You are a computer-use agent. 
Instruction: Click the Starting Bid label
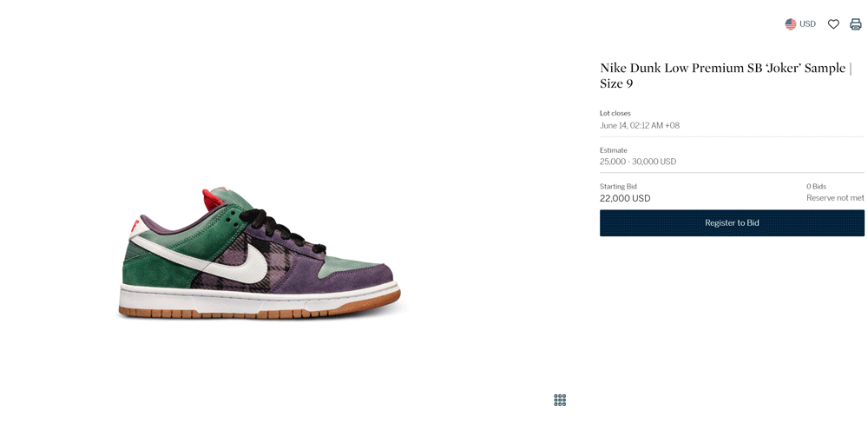(x=618, y=187)
